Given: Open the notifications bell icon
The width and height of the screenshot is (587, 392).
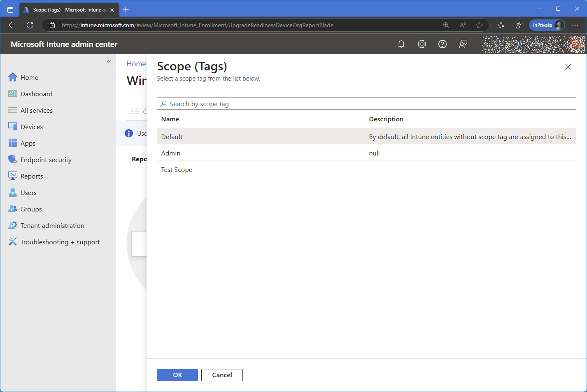Looking at the screenshot, I should (x=401, y=44).
